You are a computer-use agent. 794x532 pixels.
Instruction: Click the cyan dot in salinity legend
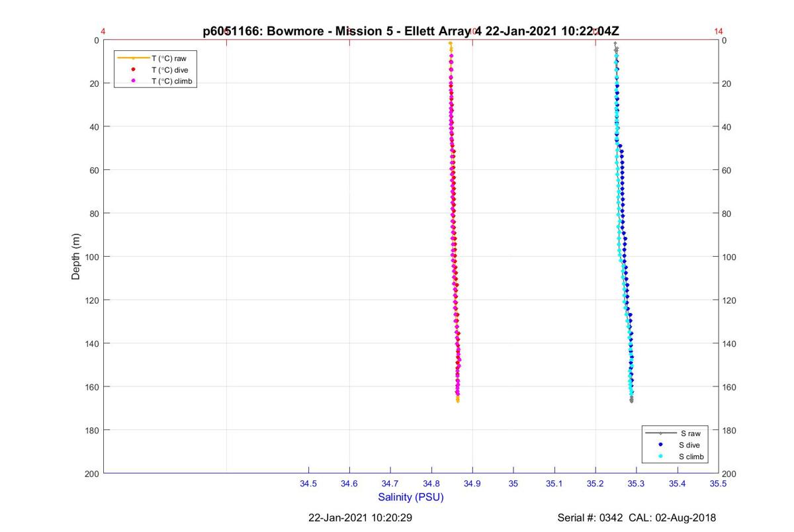[661, 457]
